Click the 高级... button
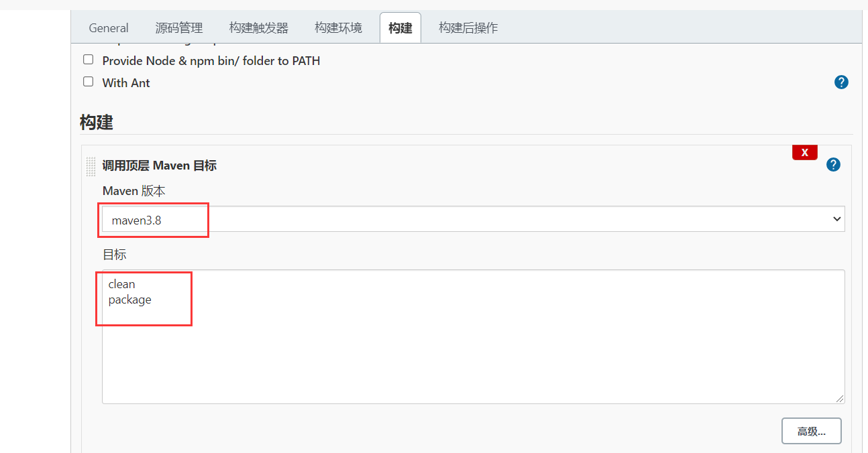Image resolution: width=868 pixels, height=453 pixels. coord(811,431)
